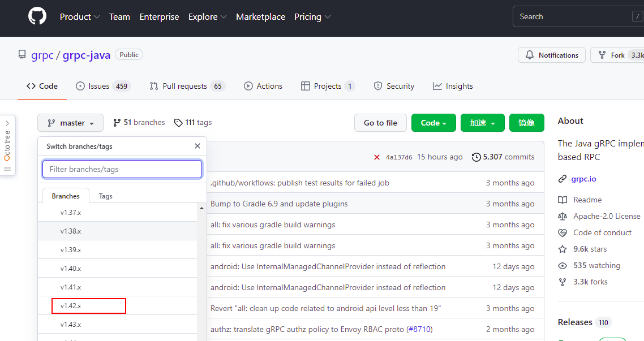Click the star icon in About

click(x=563, y=249)
